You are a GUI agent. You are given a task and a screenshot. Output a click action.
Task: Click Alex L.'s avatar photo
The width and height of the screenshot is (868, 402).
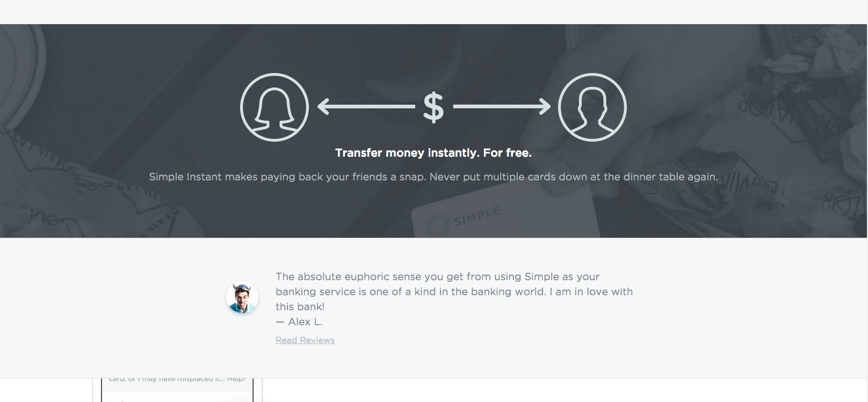(242, 298)
